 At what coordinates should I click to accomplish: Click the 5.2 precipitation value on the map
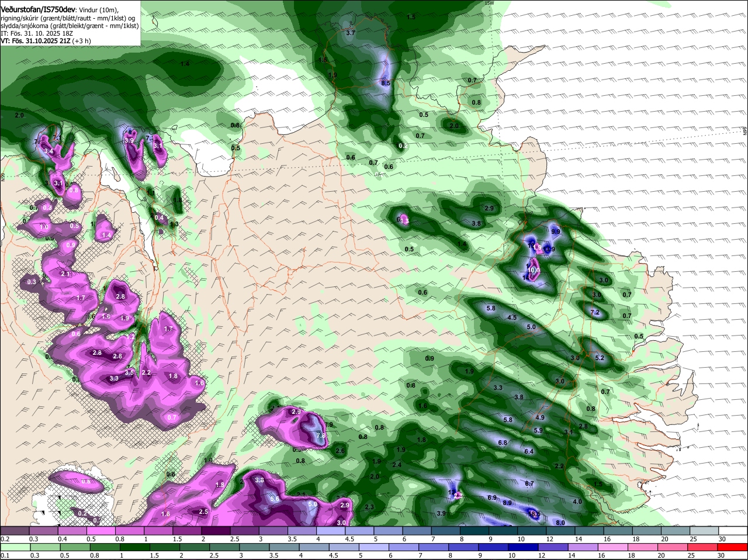(599, 358)
